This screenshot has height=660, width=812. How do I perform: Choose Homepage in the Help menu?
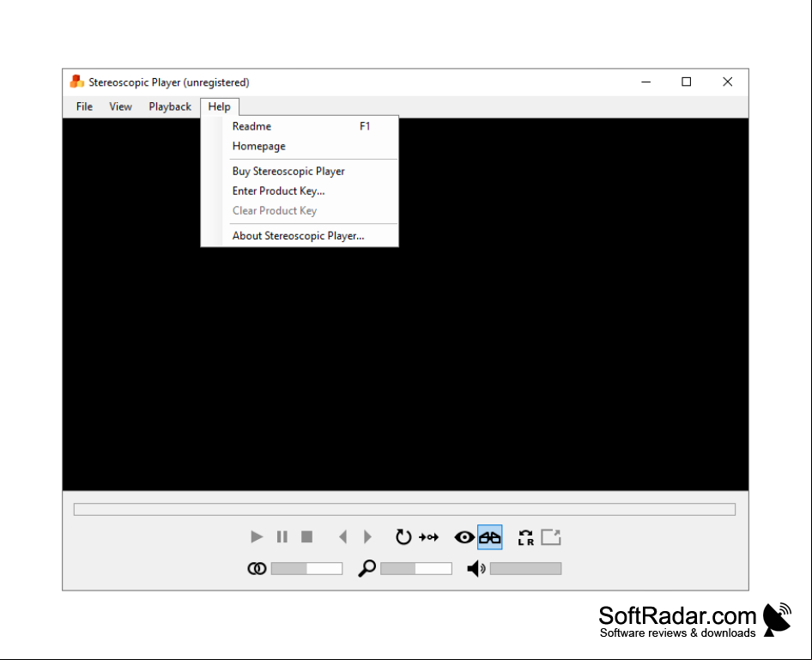click(300, 146)
